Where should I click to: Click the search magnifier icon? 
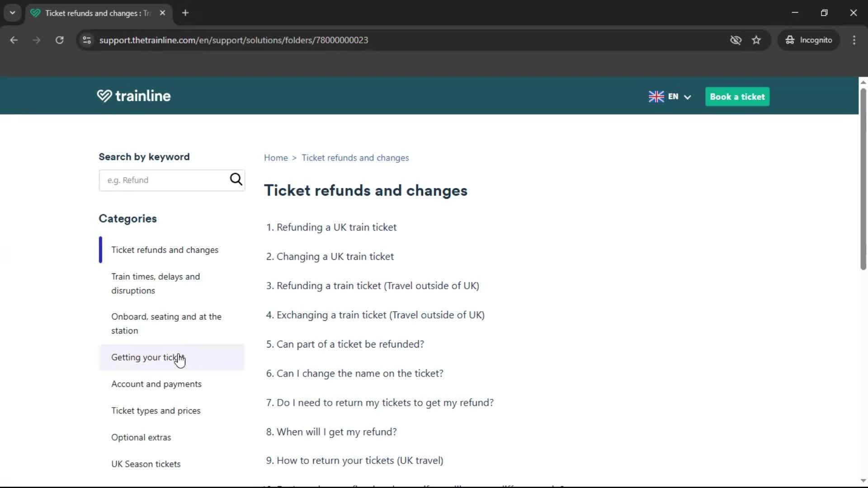236,179
